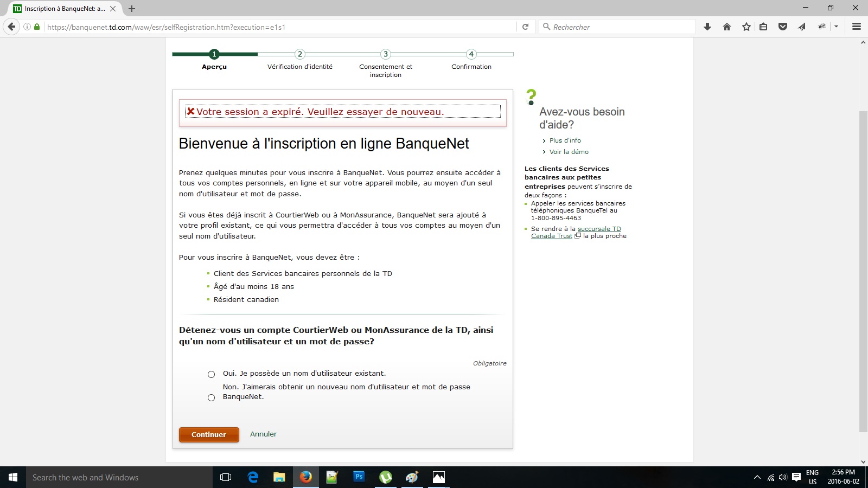Click the paper plane share icon
The width and height of the screenshot is (868, 488).
click(802, 27)
